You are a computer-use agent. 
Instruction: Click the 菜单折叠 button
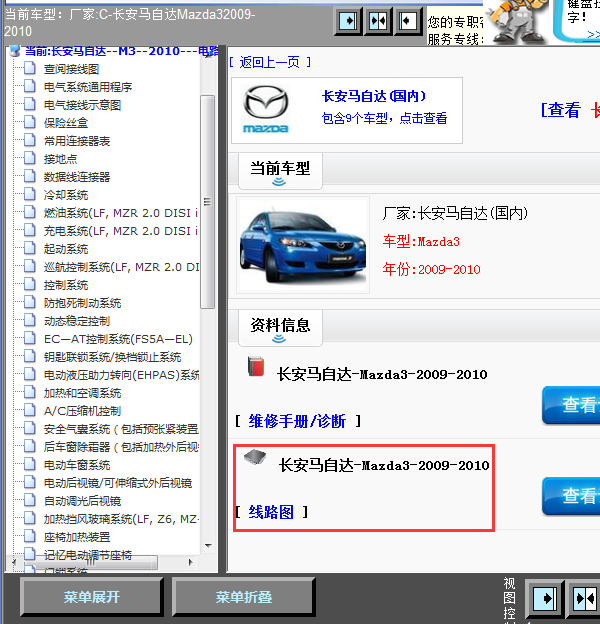point(244,597)
